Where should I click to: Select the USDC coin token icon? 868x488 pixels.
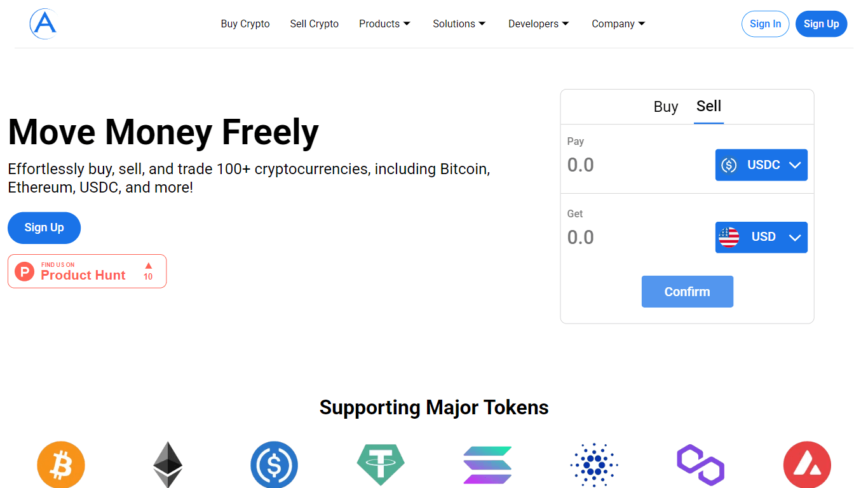(274, 464)
